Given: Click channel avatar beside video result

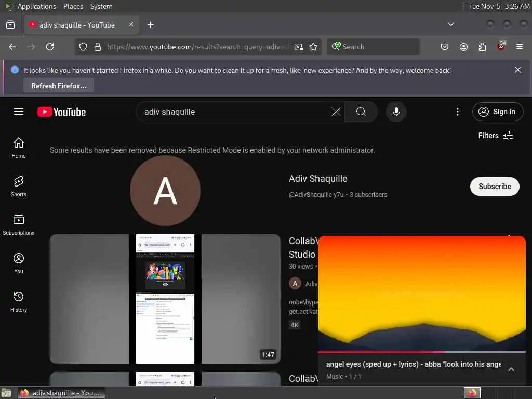Looking at the screenshot, I should point(295,283).
